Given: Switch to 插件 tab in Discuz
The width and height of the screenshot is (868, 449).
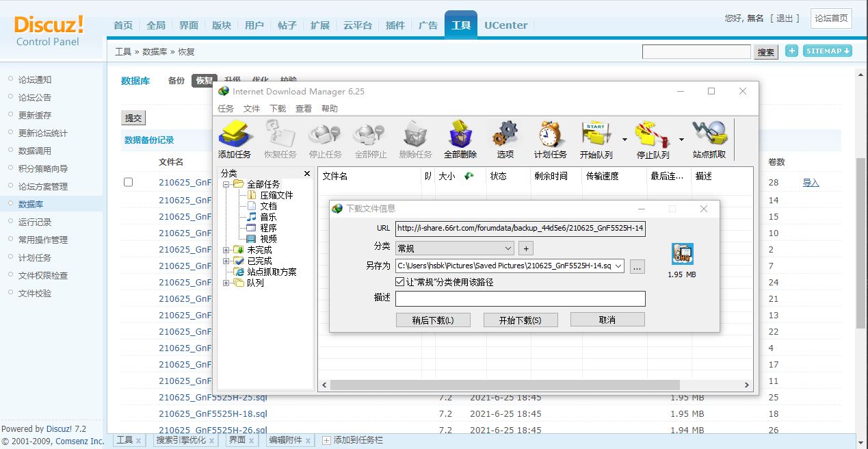Looking at the screenshot, I should (395, 25).
